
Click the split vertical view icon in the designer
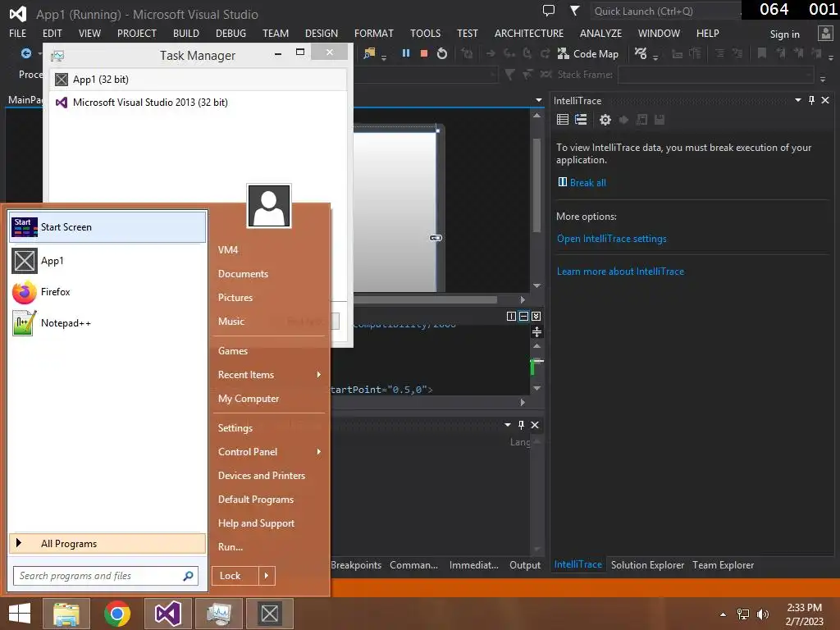pos(511,316)
